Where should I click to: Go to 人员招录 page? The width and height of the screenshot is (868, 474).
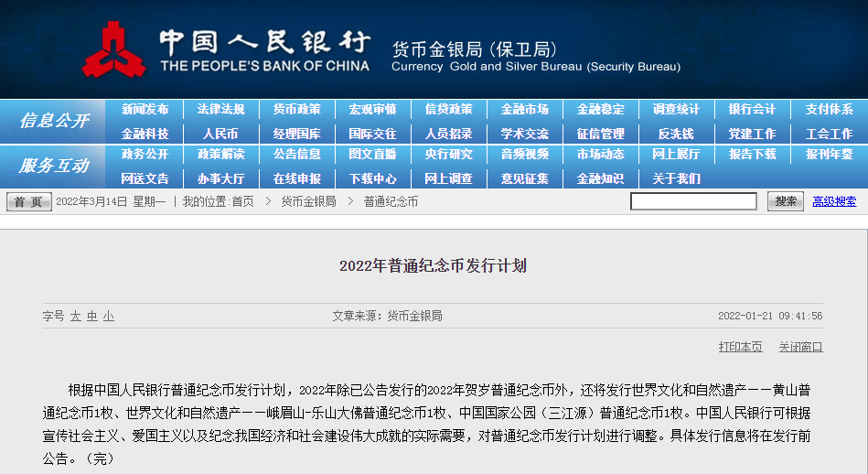click(x=448, y=134)
